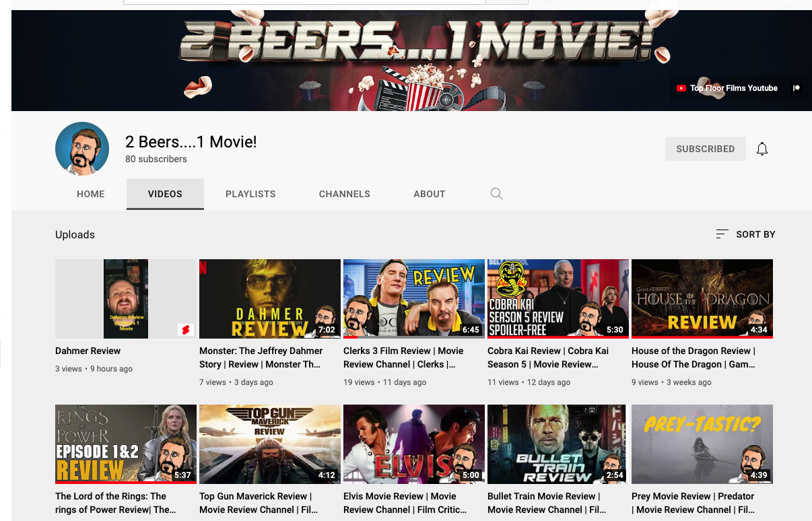Play the Cobra Kai Season 5 thumbnail
Image resolution: width=812 pixels, height=521 pixels.
pos(558,299)
